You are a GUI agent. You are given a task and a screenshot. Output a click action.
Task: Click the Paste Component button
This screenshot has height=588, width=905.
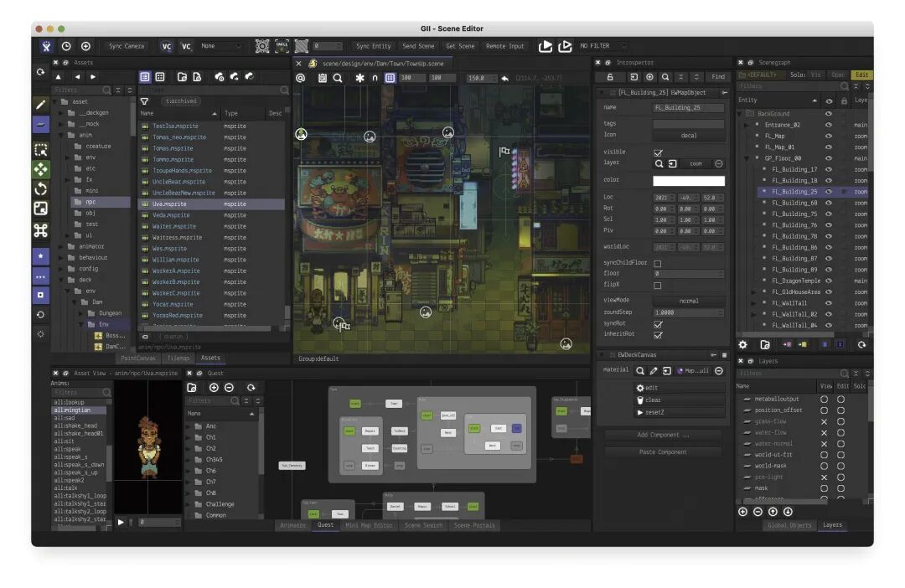pos(663,452)
